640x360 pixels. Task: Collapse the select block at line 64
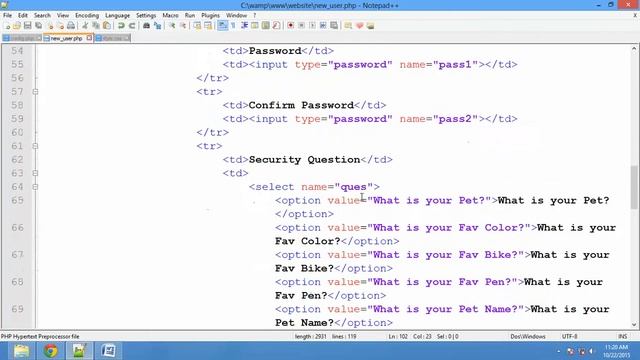(35, 187)
